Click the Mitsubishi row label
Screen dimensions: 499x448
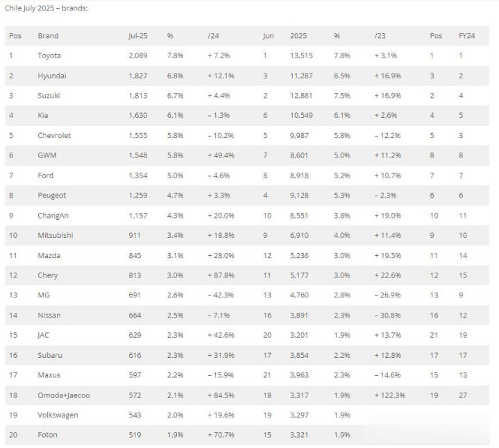(x=56, y=235)
